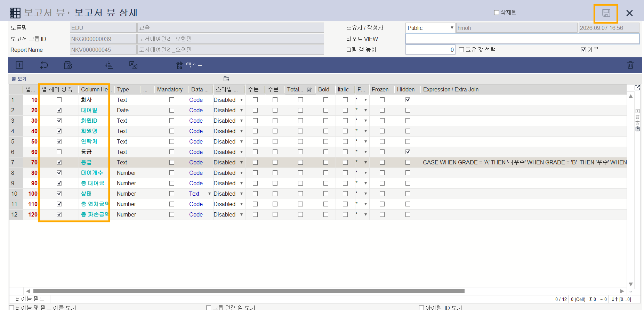Click the save diskette icon
644x310 pixels.
point(606,13)
